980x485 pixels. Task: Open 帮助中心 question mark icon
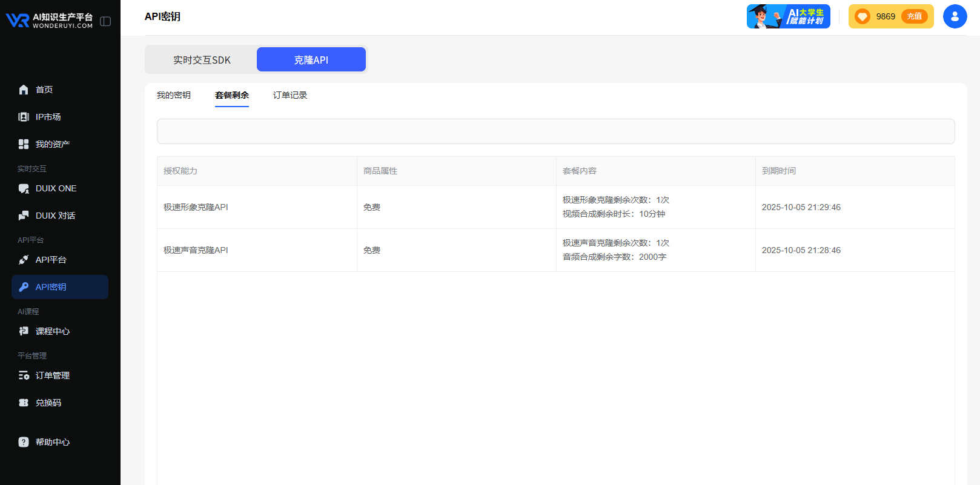pos(24,442)
